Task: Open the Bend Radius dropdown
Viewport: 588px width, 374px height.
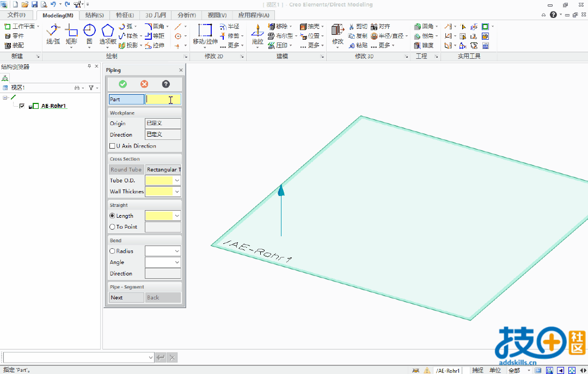Action: point(177,251)
